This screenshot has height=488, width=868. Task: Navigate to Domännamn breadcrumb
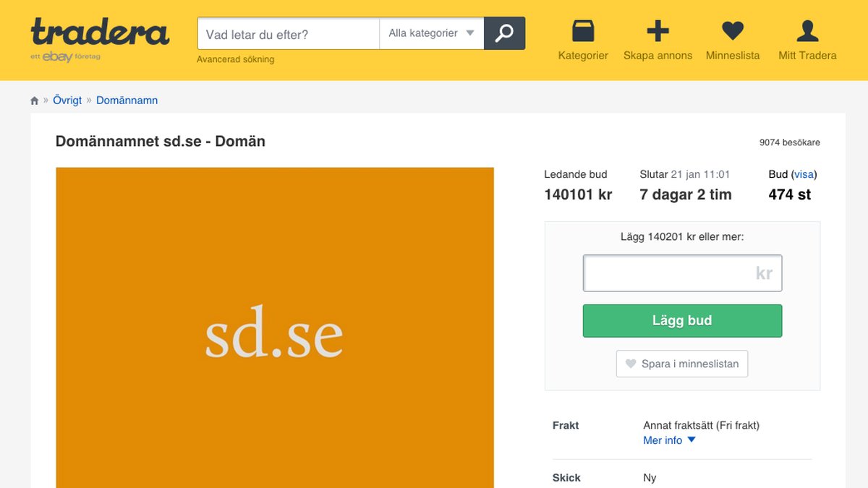[x=127, y=100]
